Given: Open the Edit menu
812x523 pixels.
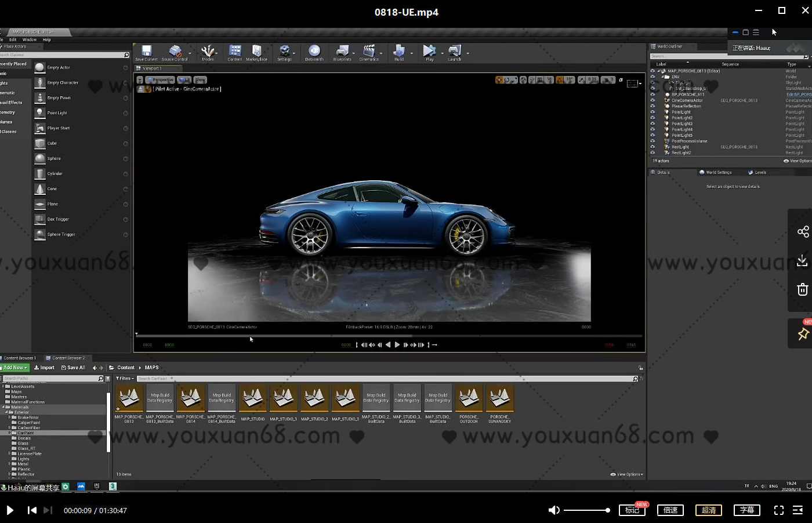Looking at the screenshot, I should click(x=12, y=39).
